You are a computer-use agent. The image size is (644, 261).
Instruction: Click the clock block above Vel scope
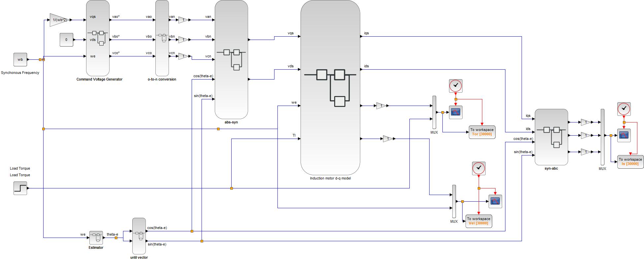479,168
